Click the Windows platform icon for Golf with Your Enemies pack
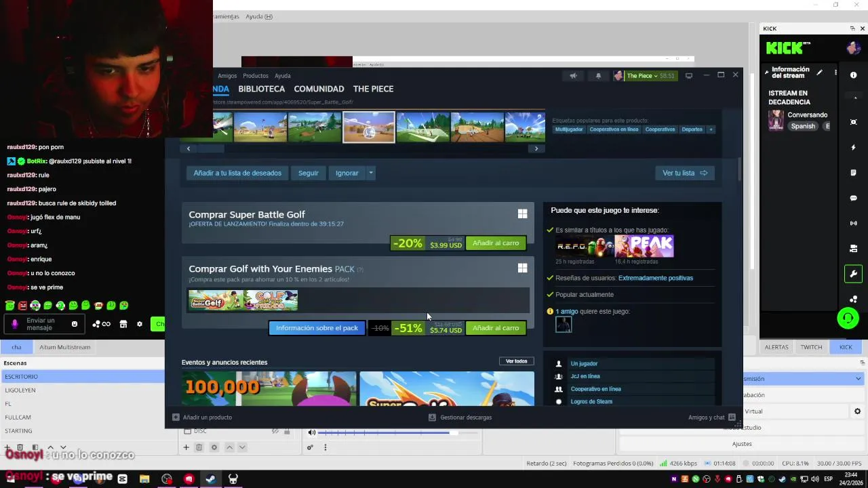The image size is (868, 488). click(522, 268)
